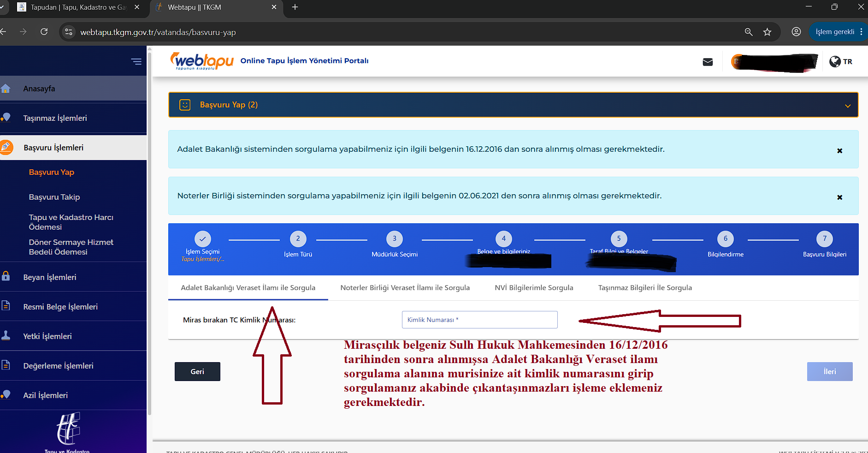Screen dimensions: 868x453
Task: Go back in browser history
Action: 4,32
